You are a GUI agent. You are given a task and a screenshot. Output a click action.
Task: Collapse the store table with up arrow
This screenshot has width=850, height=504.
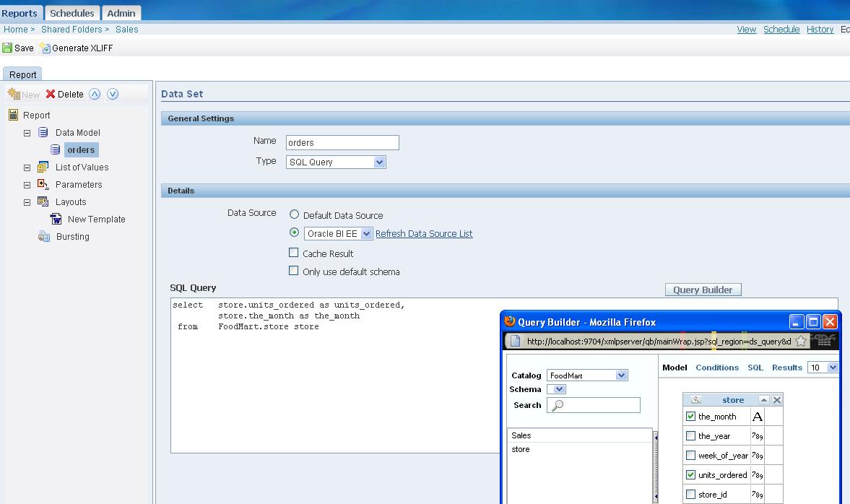coord(764,400)
